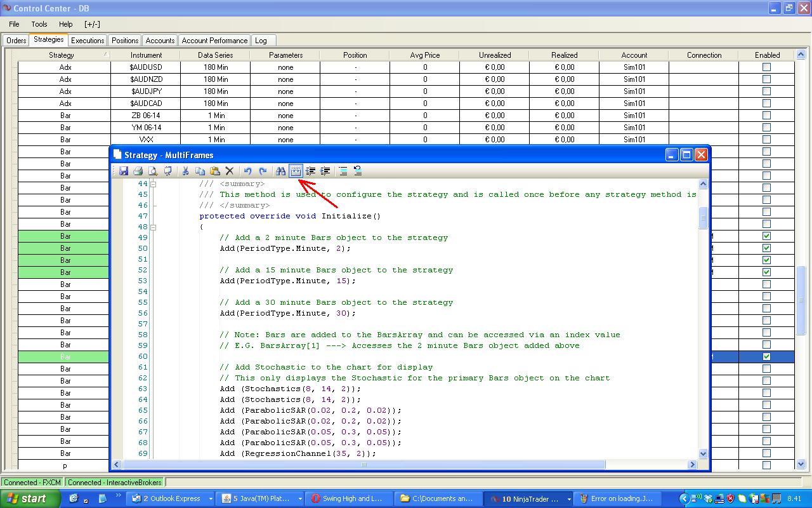Screen dimensions: 812x508
Task: Click the red shield icon in the system tray
Action: pos(730,498)
